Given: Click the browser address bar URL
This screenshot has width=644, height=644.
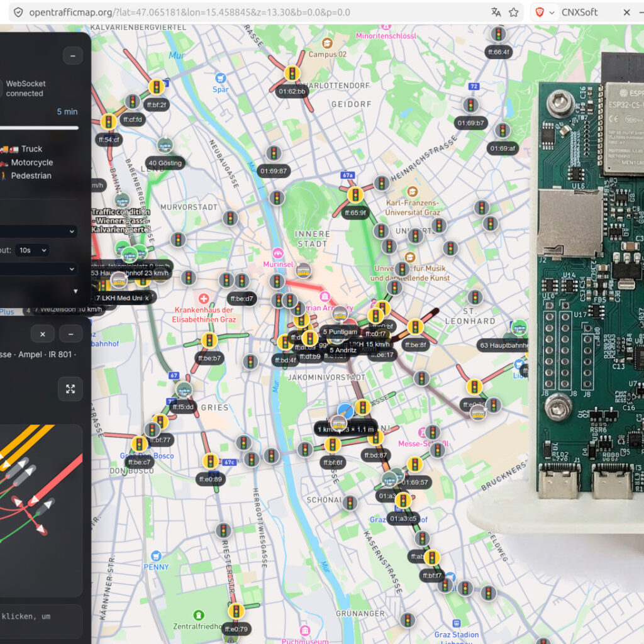Looking at the screenshot, I should 189,13.
